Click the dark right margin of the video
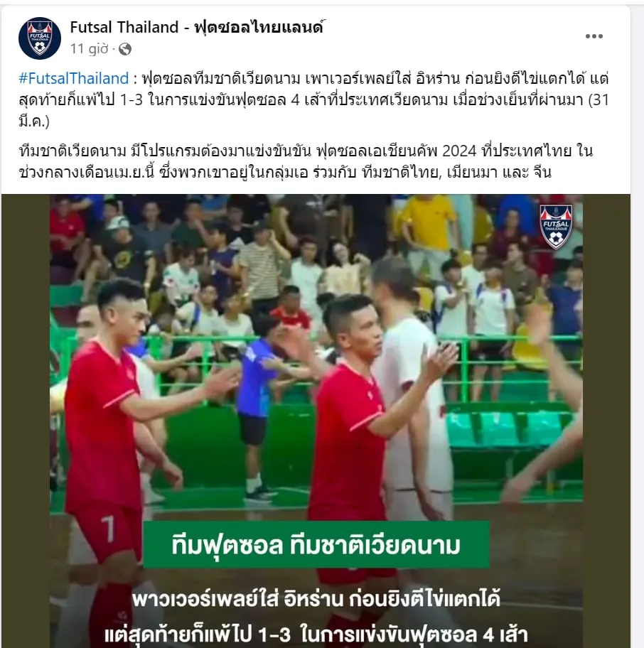 pyautogui.click(x=606, y=421)
